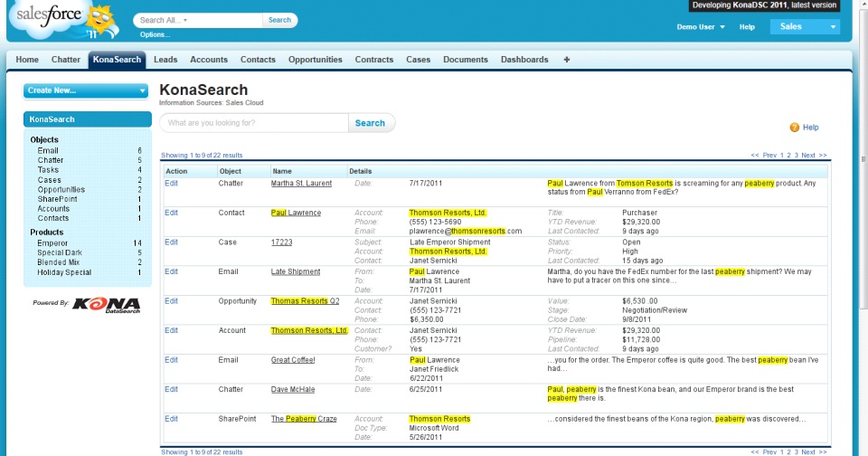Edit the Case 17223 row
Image resolution: width=868 pixels, height=456 pixels.
point(171,242)
